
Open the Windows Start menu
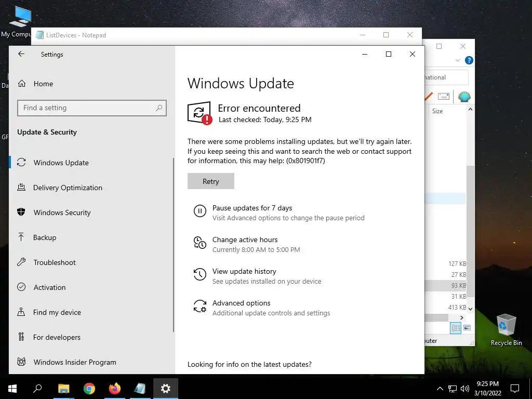(x=12, y=389)
